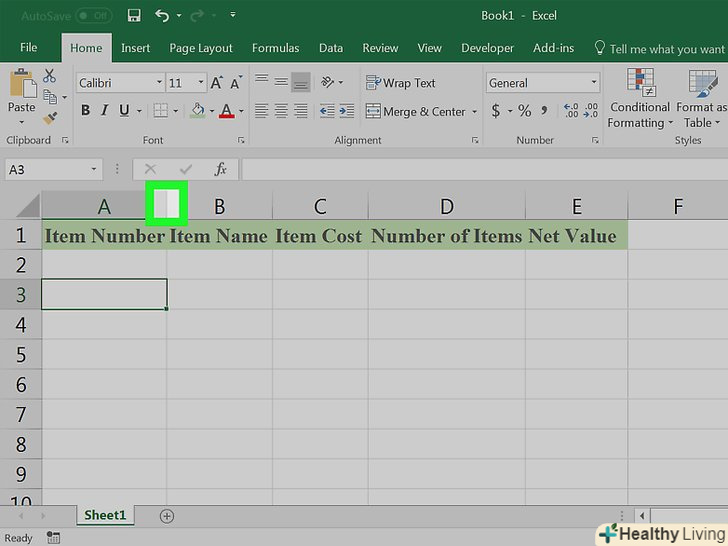The height and width of the screenshot is (546, 728).
Task: Open the Add-ins tab
Action: pos(553,48)
